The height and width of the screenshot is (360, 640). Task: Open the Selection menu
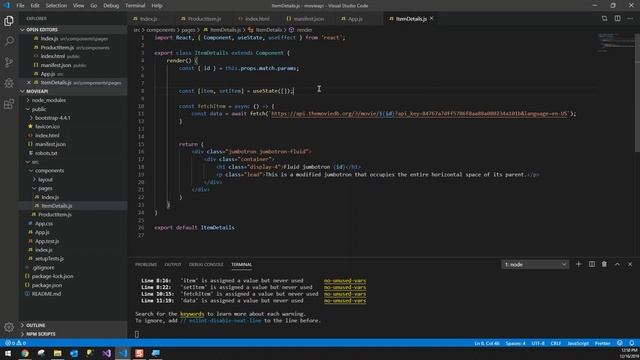coord(56,6)
